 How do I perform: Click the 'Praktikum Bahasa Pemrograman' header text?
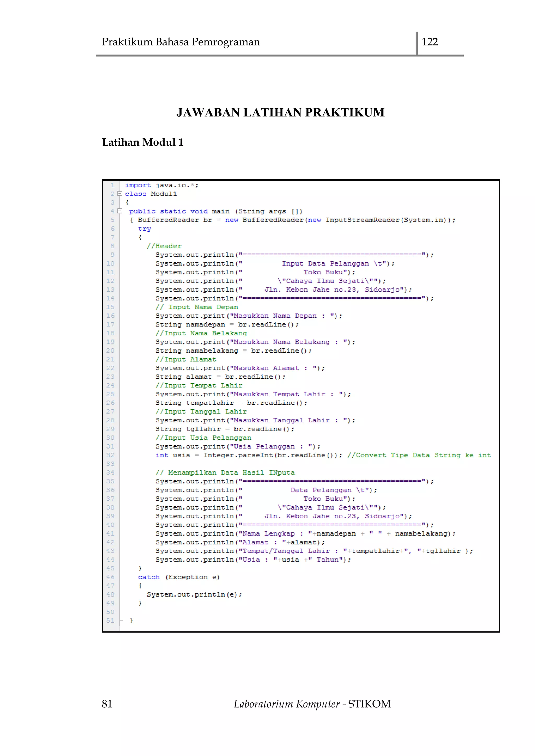point(181,42)
